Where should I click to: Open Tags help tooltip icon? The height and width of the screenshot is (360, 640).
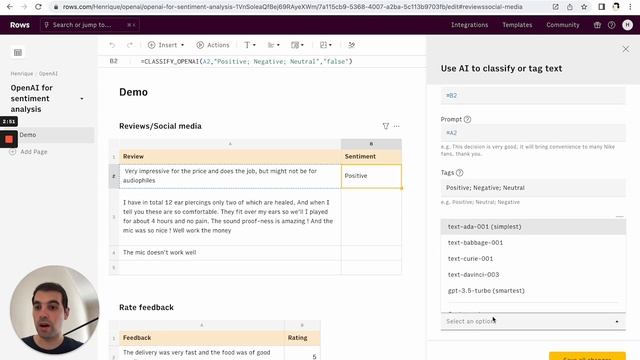pos(460,173)
